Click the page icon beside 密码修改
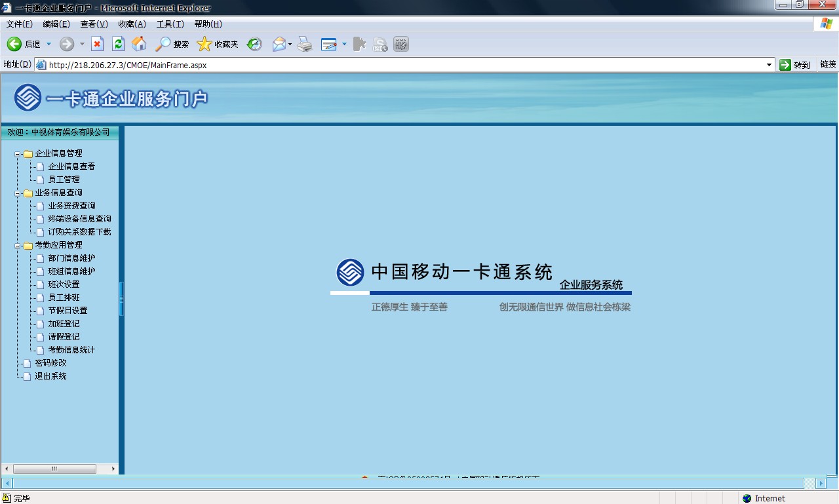 (x=28, y=363)
